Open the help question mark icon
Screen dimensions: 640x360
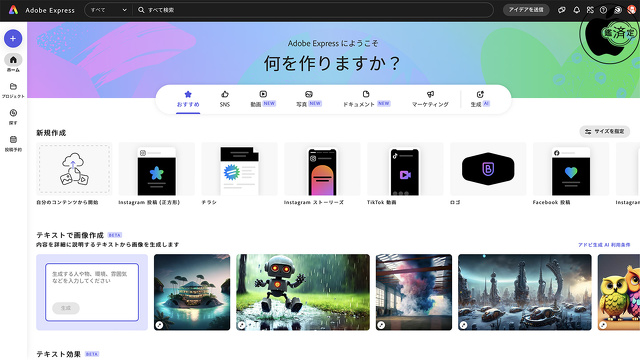[x=603, y=10]
